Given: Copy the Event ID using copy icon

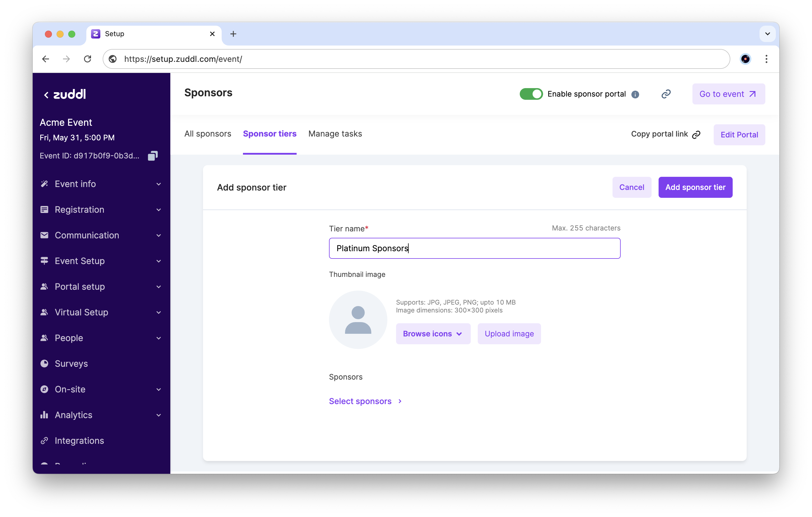Looking at the screenshot, I should (153, 156).
